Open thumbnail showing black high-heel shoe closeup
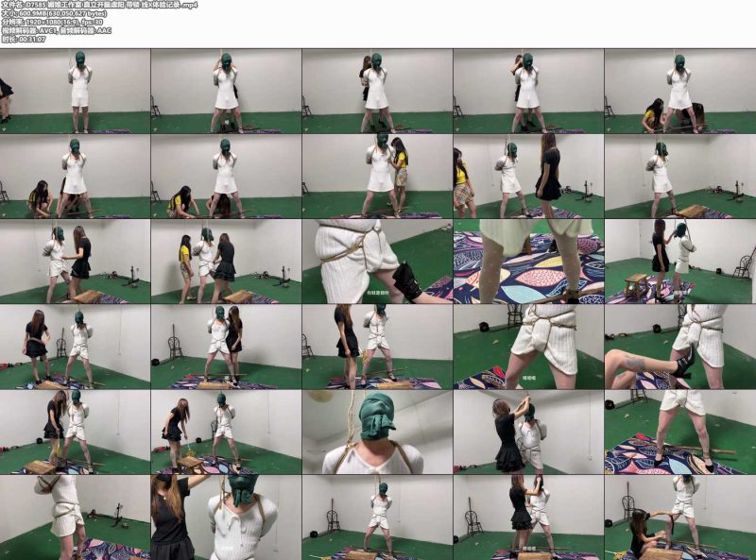Viewport: 756px width, 560px height. [x=679, y=347]
